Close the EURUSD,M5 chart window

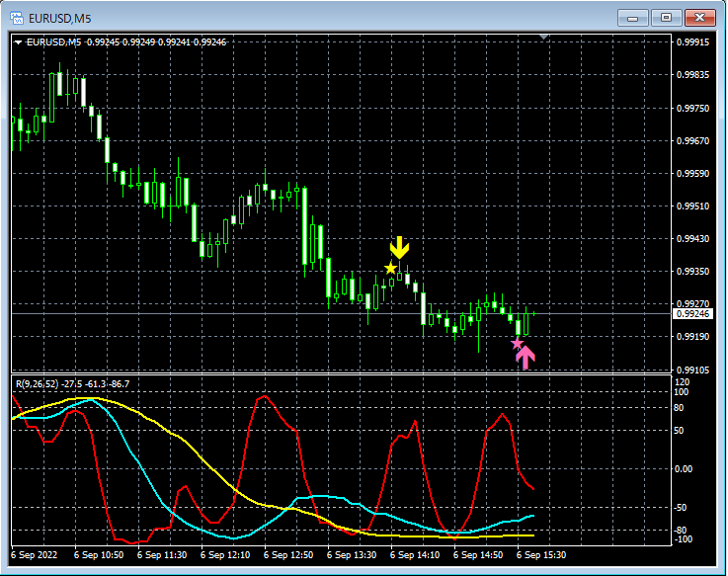click(x=700, y=18)
